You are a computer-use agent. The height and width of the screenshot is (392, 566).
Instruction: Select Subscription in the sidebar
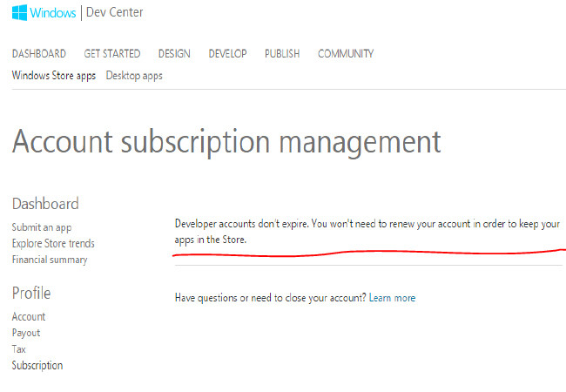[x=37, y=365]
